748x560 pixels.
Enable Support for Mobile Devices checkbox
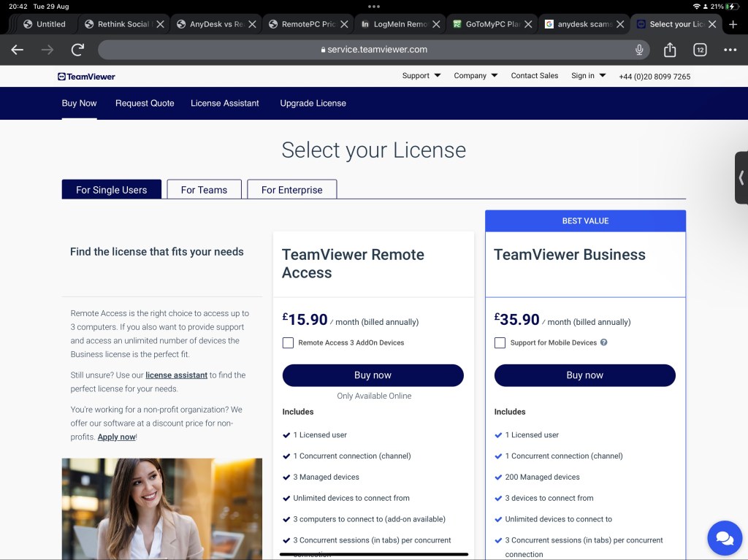(500, 342)
